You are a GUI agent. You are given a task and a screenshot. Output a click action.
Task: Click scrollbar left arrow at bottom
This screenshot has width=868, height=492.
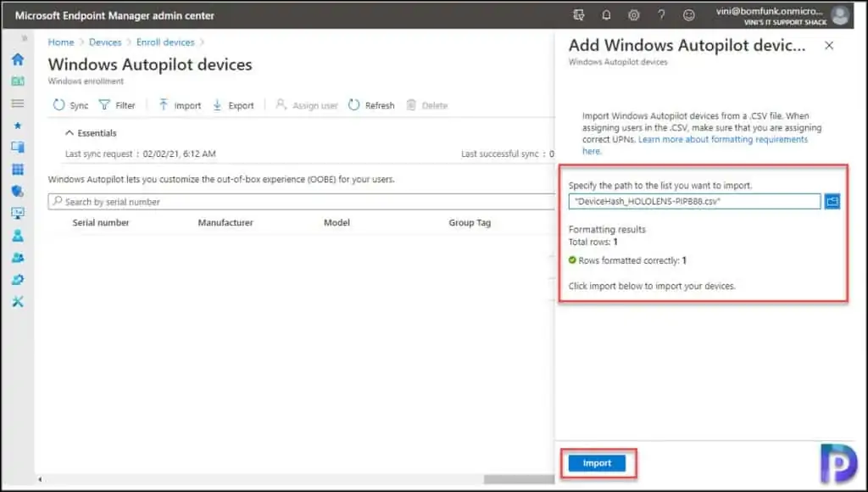coord(40,479)
